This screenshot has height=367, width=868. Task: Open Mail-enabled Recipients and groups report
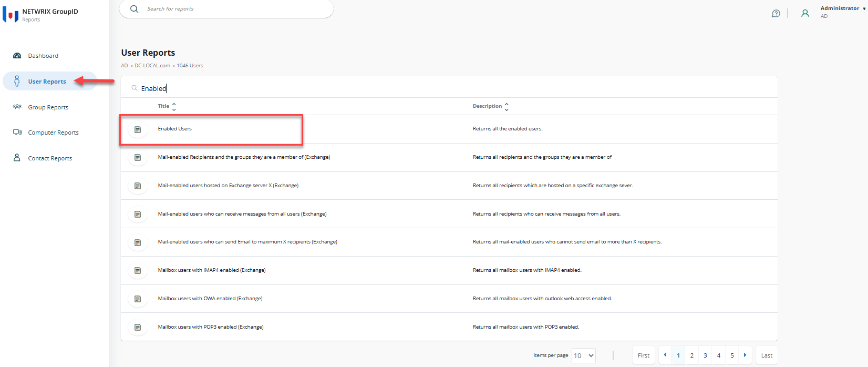click(x=244, y=157)
